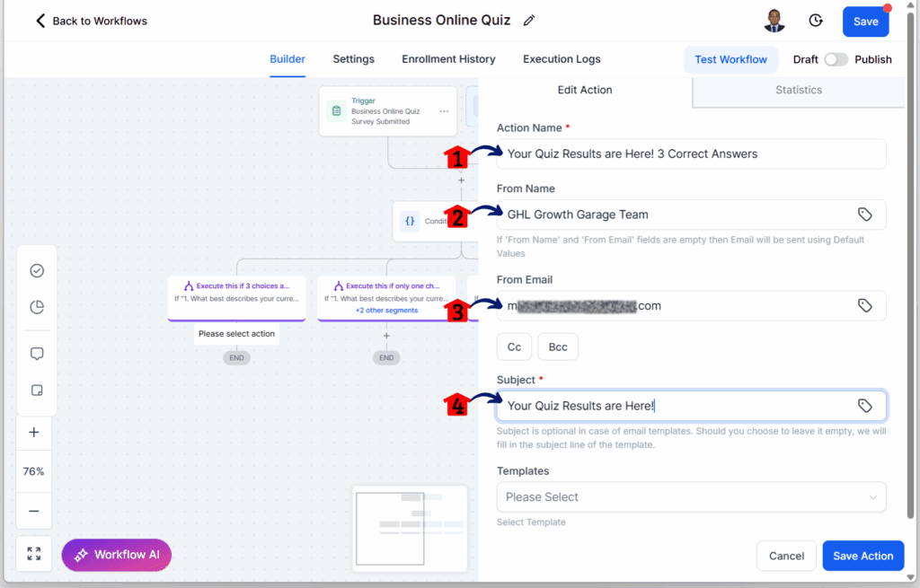Screen dimensions: 920x588
Task: Click the From Name input field
Action: [691, 215]
